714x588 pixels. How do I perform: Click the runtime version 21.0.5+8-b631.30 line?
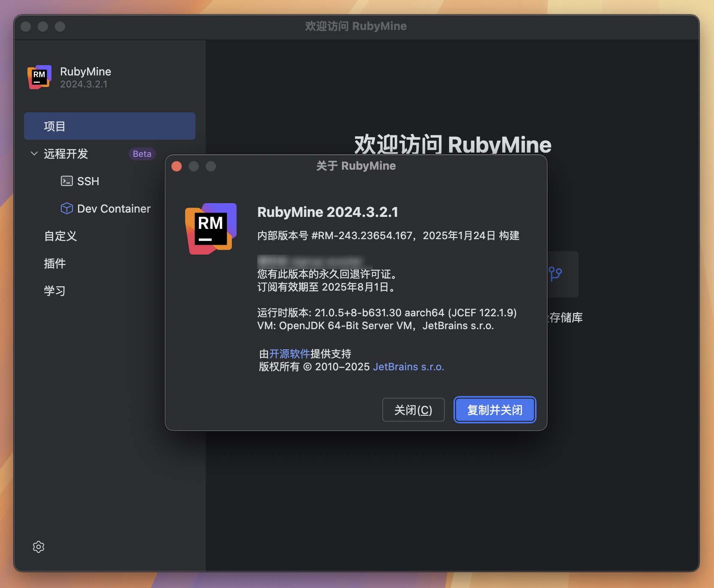387,312
